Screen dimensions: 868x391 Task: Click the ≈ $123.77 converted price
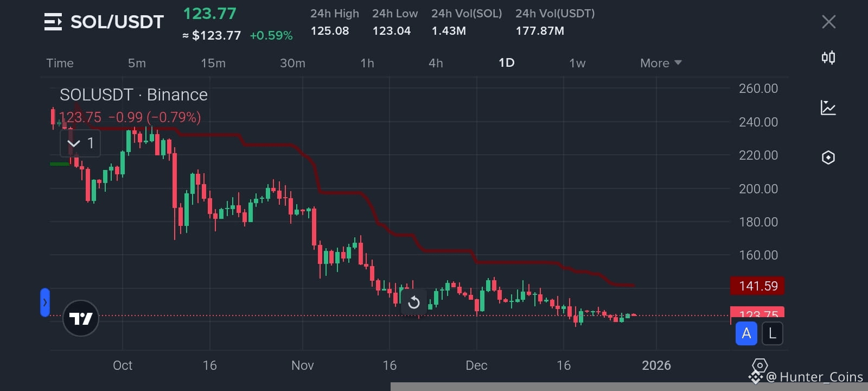point(212,36)
